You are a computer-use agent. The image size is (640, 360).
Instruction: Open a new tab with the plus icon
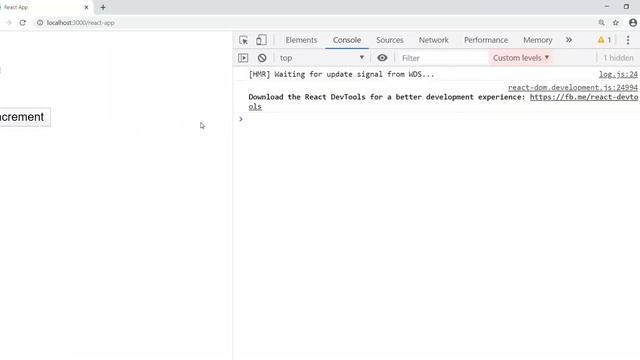(103, 7)
